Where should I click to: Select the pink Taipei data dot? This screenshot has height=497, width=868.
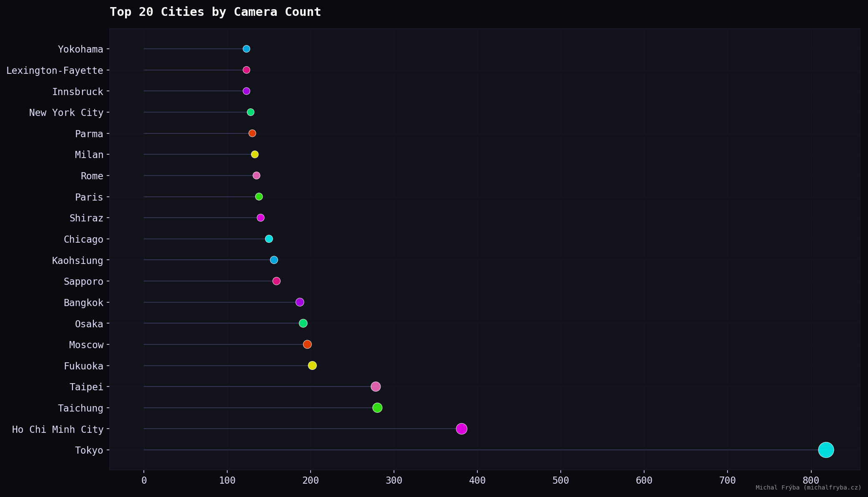click(x=375, y=387)
